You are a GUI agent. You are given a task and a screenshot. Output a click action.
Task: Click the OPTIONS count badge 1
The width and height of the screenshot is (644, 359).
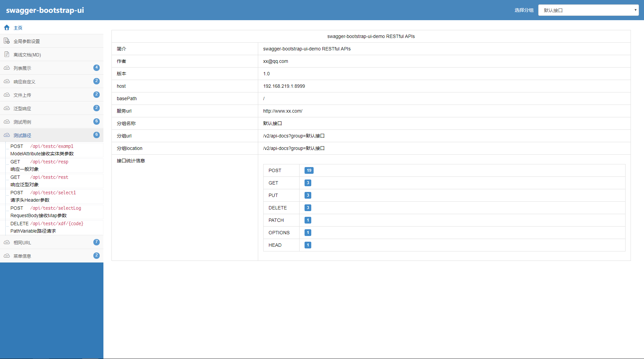[308, 233]
